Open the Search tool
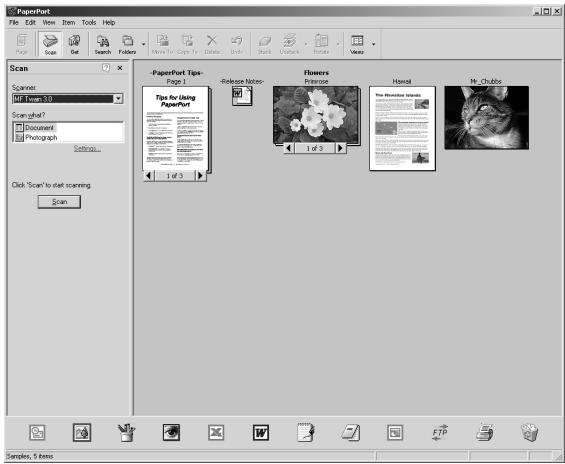Viewport: 565px width, 464px height. click(103, 44)
